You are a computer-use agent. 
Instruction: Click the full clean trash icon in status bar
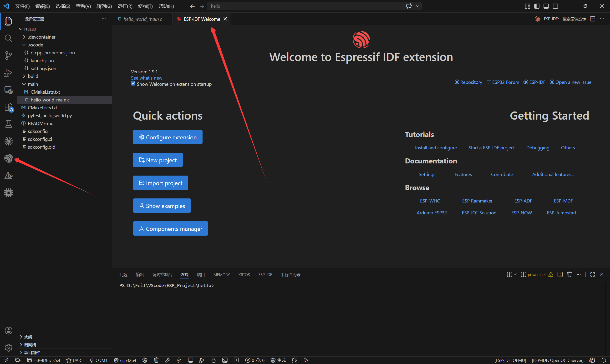[156, 360]
